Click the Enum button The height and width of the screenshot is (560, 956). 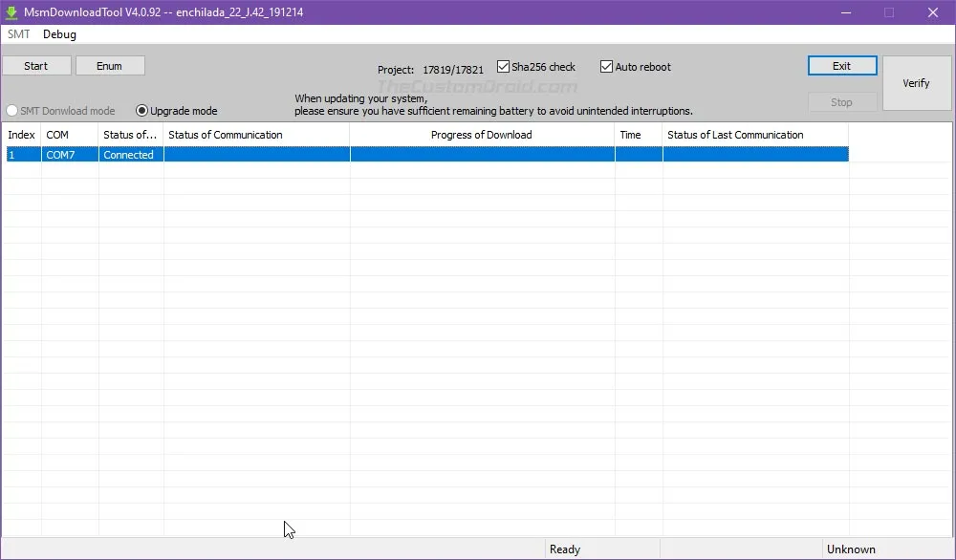pyautogui.click(x=110, y=66)
